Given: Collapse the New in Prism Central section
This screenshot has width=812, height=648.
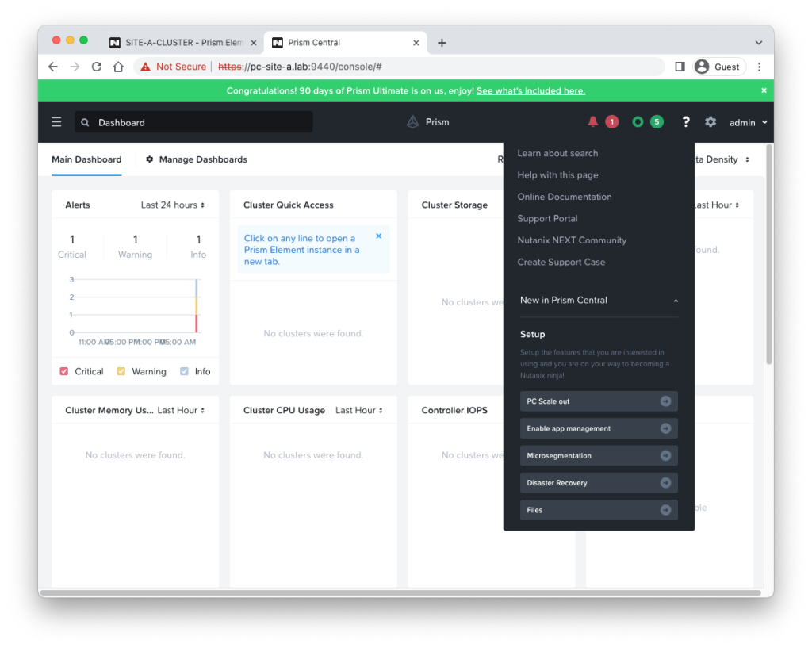Looking at the screenshot, I should 675,301.
